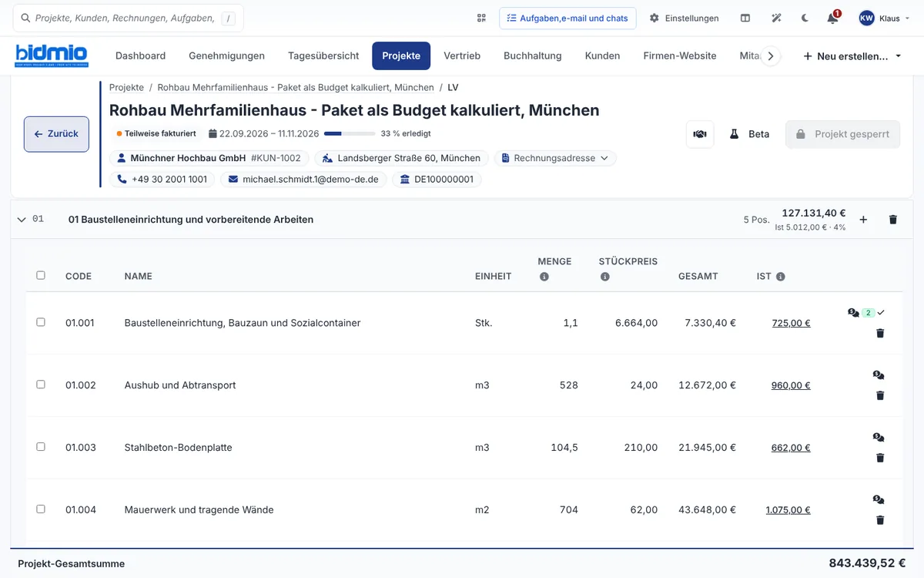Click the date range 22.09.2026 – 11.11.2026
This screenshot has width=924, height=578.
[264, 133]
